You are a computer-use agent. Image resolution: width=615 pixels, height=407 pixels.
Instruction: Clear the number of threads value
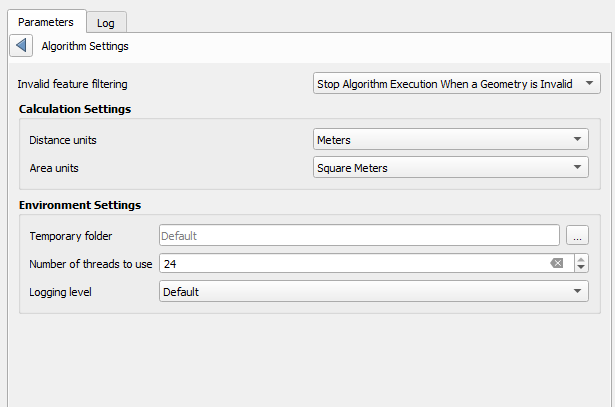pyautogui.click(x=557, y=263)
